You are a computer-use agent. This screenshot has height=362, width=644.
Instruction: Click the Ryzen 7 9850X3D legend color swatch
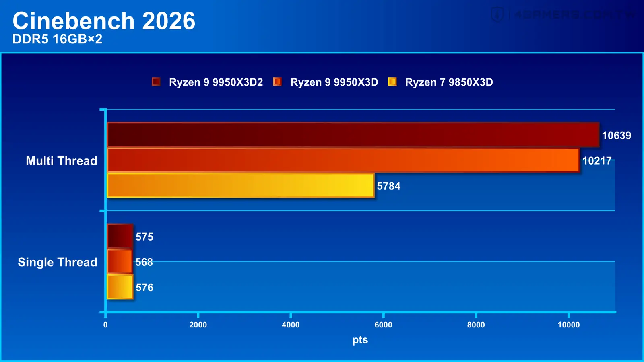pos(392,82)
